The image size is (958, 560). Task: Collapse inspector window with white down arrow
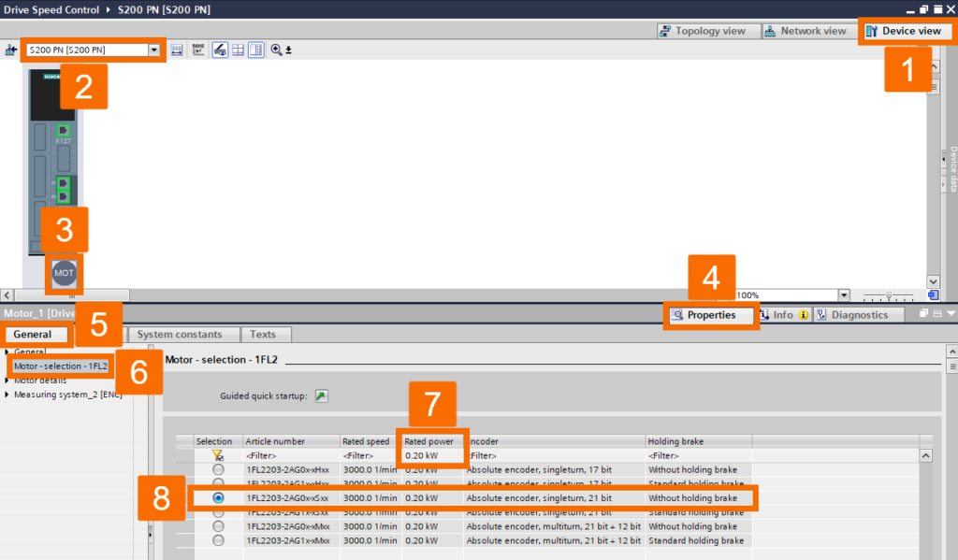(x=951, y=313)
